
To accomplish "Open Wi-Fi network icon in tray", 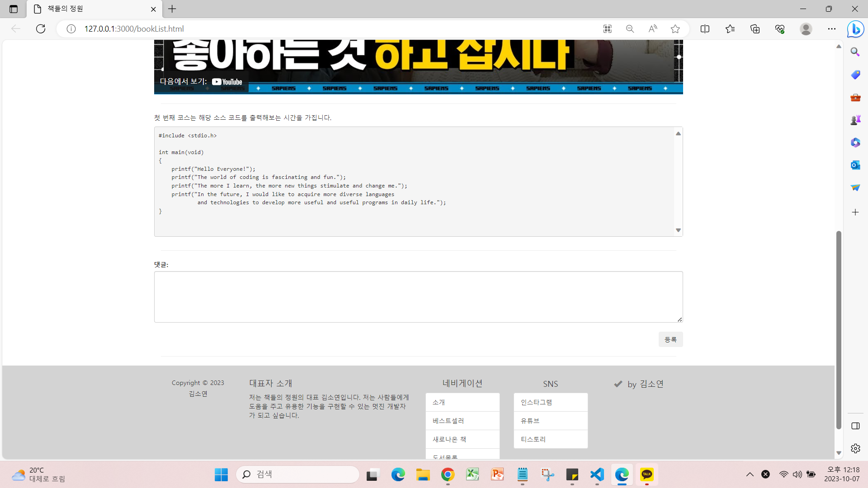I will coord(783,474).
